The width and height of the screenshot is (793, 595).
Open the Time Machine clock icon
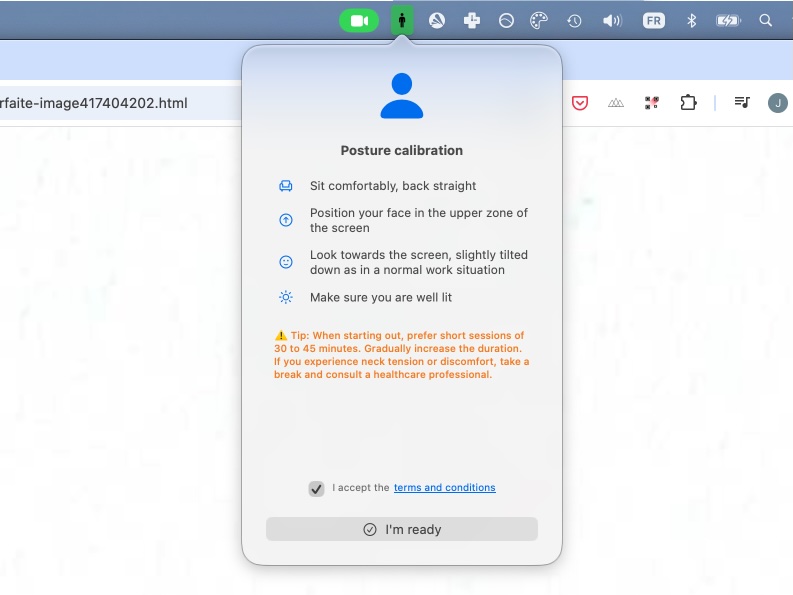(574, 21)
